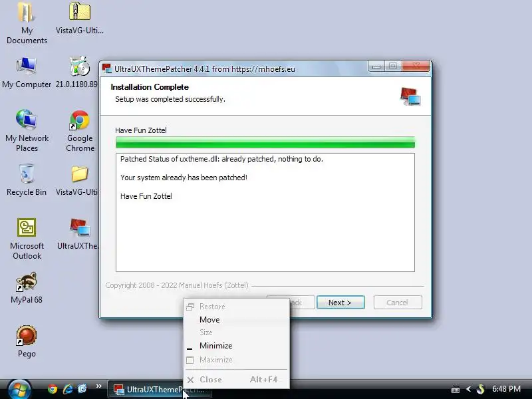Launch the Google Chrome desktop shortcut
The width and height of the screenshot is (532, 399).
(80, 130)
